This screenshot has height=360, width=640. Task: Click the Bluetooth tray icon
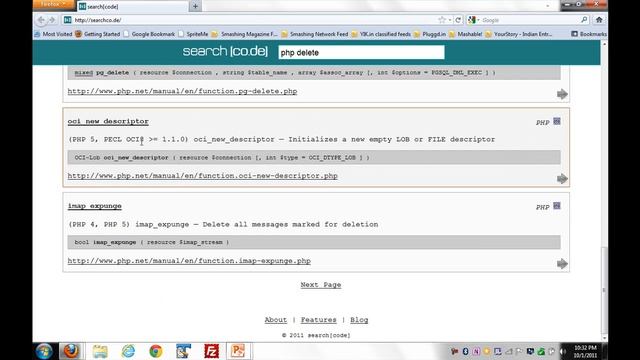click(x=465, y=351)
